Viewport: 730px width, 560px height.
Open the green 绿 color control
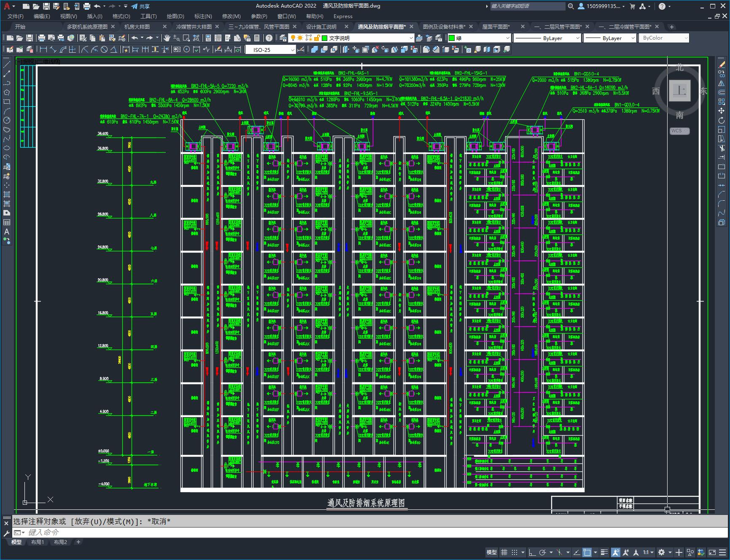click(x=479, y=38)
